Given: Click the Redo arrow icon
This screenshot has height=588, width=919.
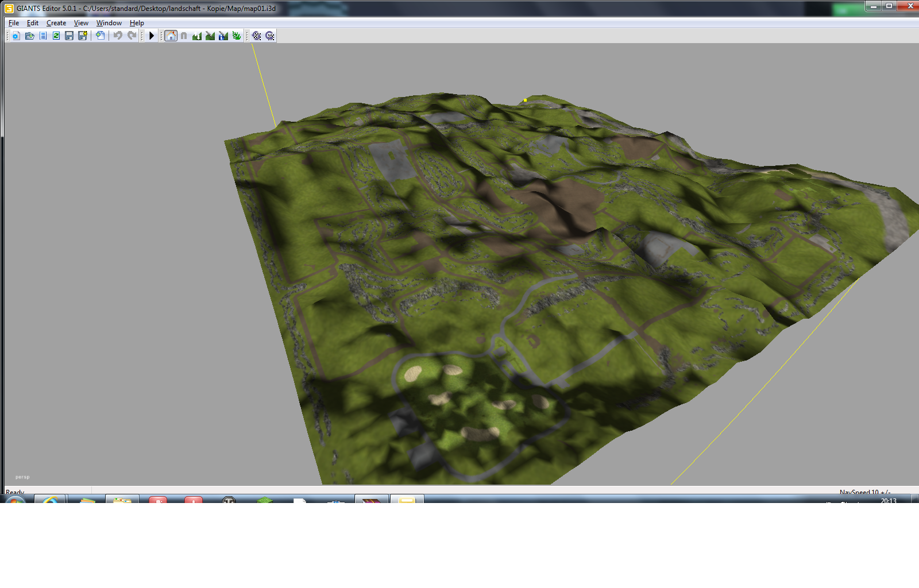Looking at the screenshot, I should [x=132, y=36].
